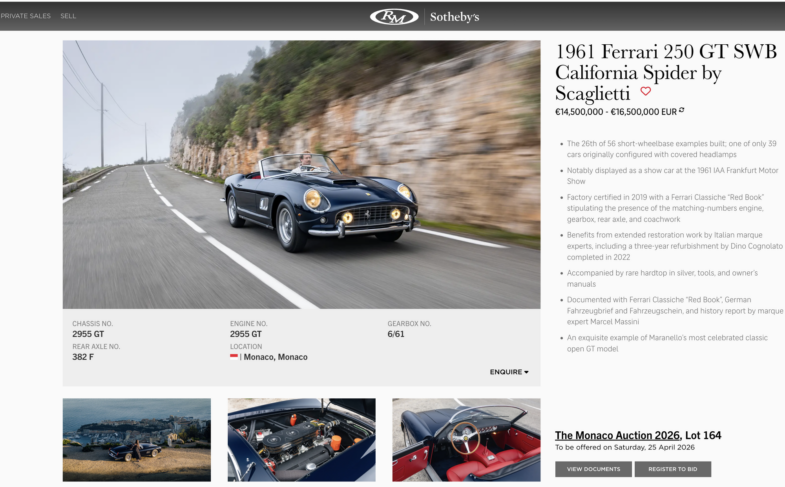Open The Monaco Auction 2026 link

pos(618,435)
